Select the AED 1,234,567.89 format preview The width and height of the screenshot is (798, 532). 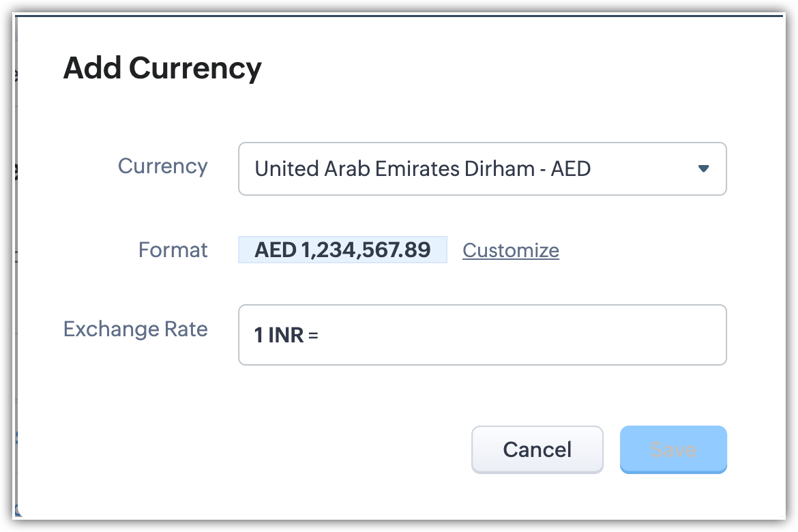coord(342,250)
